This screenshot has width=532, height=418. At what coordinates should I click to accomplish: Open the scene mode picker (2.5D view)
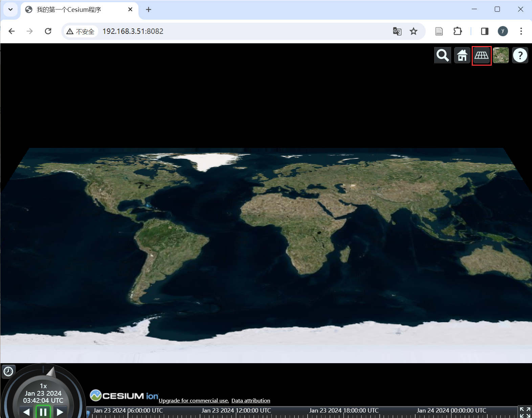coord(482,55)
